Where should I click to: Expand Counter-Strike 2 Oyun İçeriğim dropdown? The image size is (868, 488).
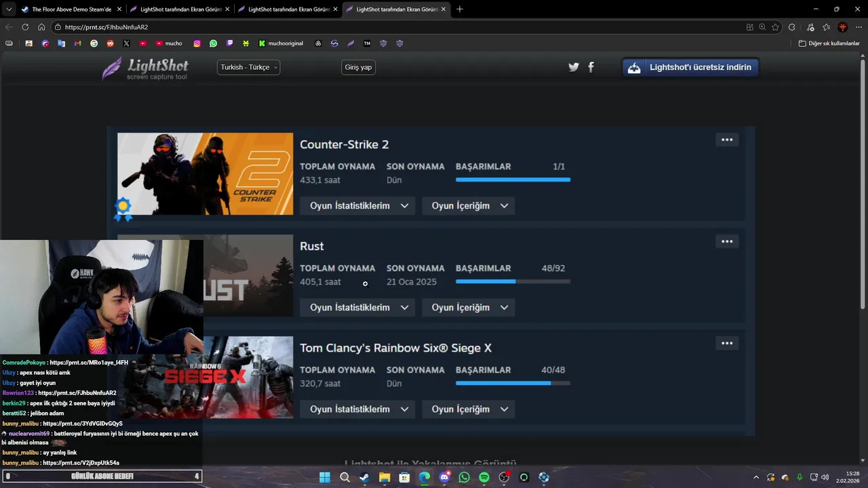(x=469, y=206)
